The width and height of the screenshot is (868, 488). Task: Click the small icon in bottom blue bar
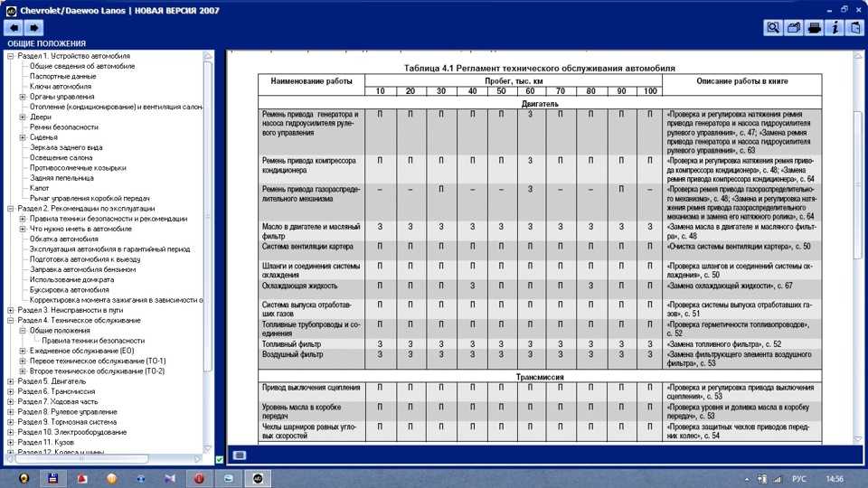239,455
